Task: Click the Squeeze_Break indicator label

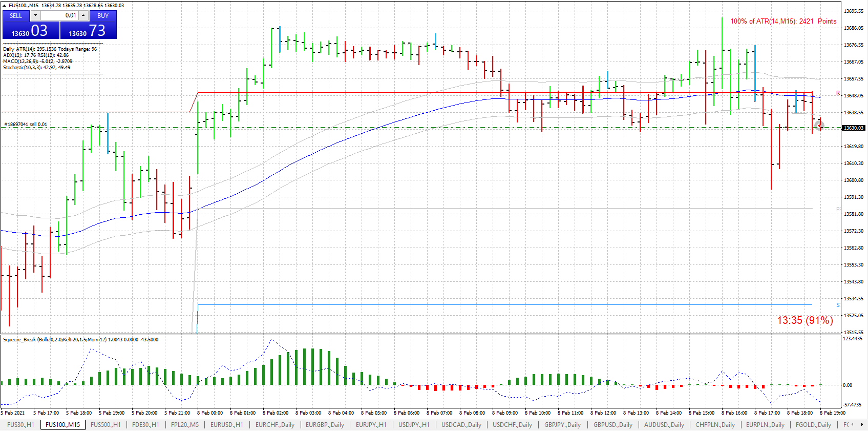Action: click(80, 340)
